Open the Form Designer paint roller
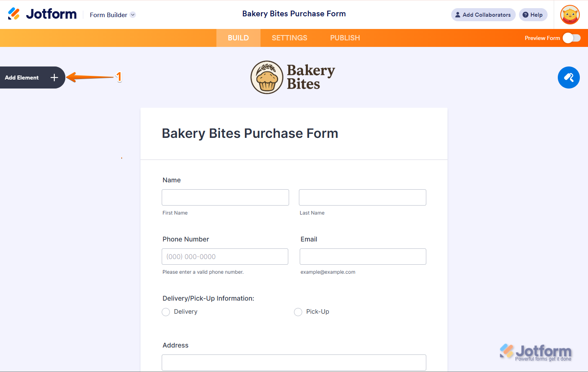Image resolution: width=588 pixels, height=372 pixels. (568, 77)
